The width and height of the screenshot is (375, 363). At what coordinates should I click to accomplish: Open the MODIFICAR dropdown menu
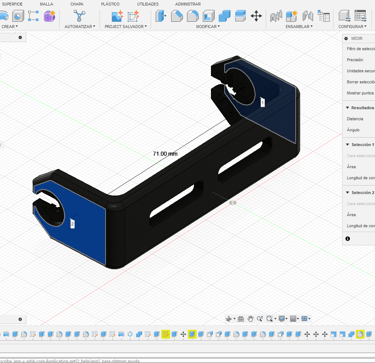(x=208, y=26)
